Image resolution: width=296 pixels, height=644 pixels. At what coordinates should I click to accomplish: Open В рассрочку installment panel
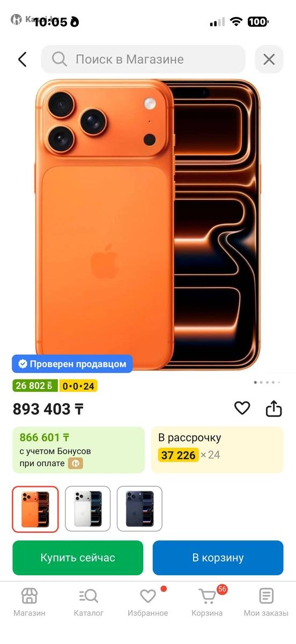point(217,450)
